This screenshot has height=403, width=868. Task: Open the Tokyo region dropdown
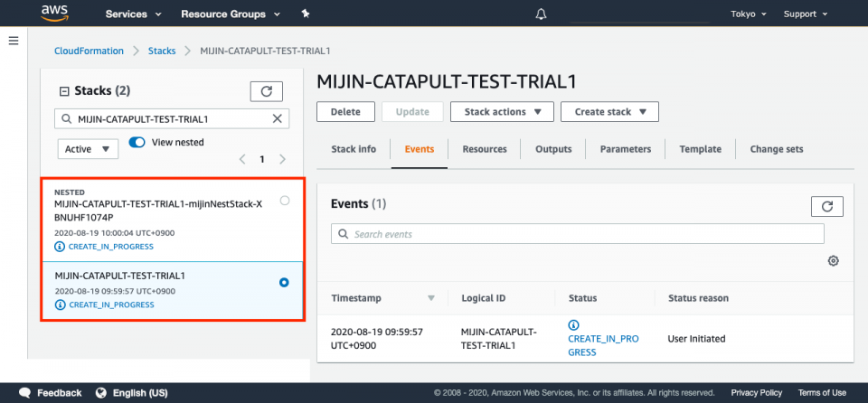tap(749, 14)
